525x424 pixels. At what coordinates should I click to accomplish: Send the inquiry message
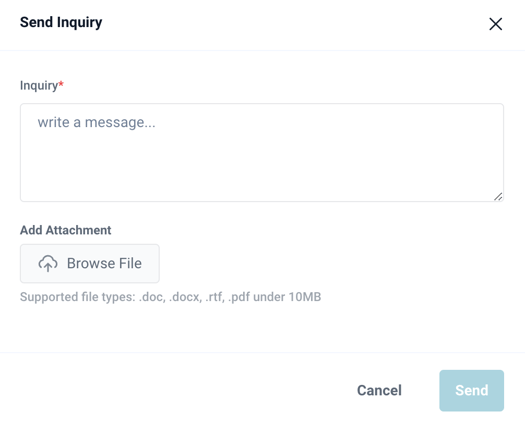click(471, 390)
